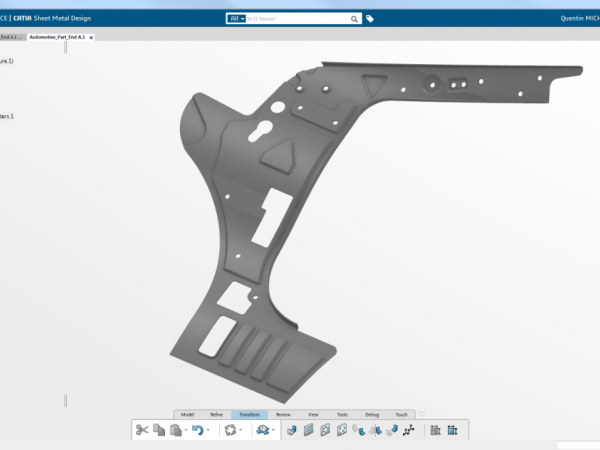Select the Rotation part icon
Viewport: 600px width, 450px height.
coord(392,430)
